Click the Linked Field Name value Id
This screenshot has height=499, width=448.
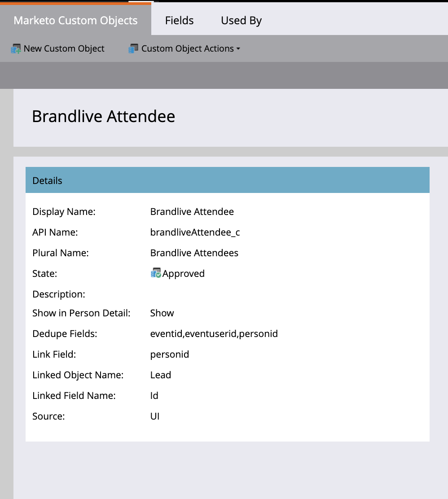click(x=154, y=396)
